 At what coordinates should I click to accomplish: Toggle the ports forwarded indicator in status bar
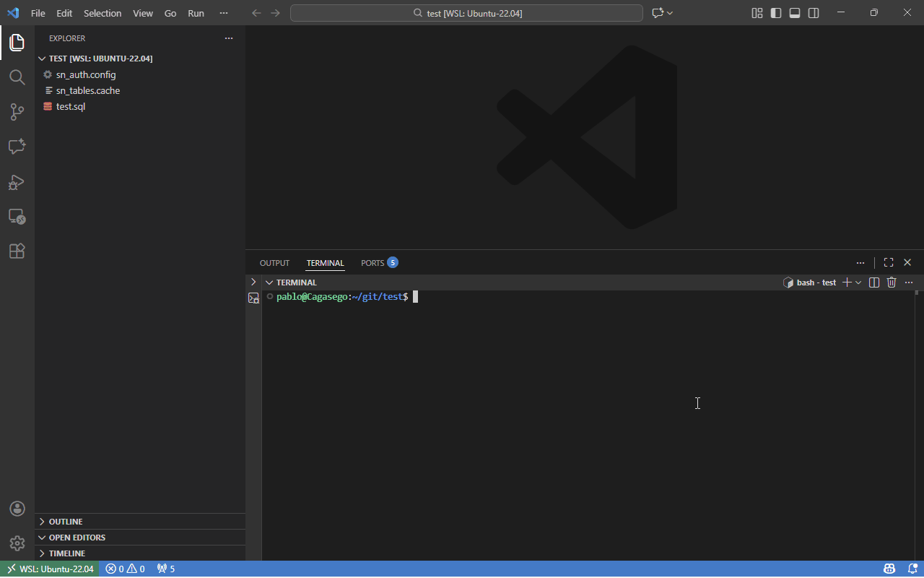(x=165, y=569)
